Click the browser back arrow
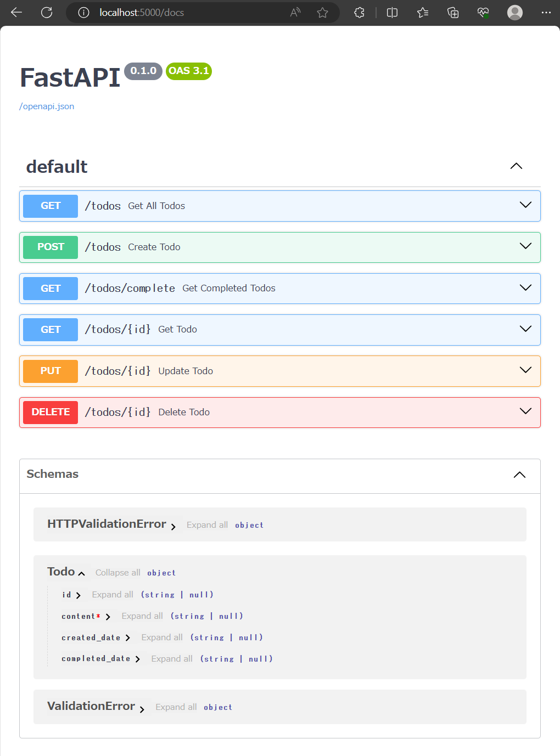 point(16,13)
